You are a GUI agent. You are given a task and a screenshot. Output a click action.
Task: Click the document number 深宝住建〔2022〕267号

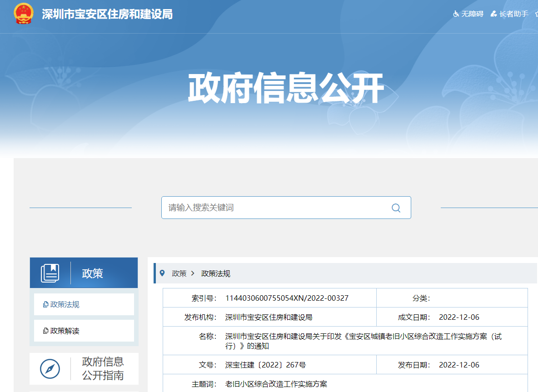(x=265, y=365)
